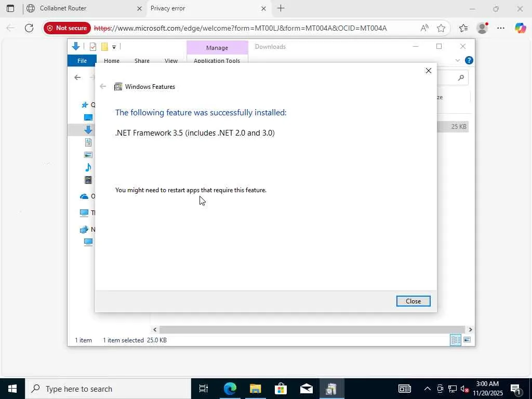Click the New folder quick access icon
The image size is (532, 399).
pos(104,47)
